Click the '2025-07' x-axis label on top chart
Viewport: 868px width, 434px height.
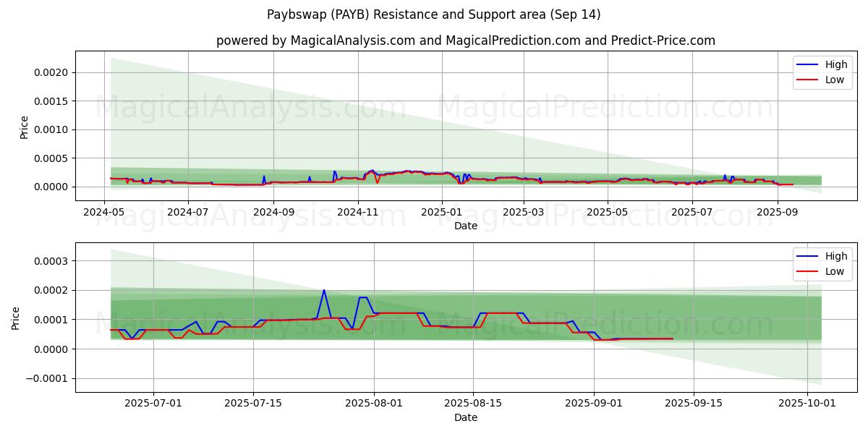point(692,213)
